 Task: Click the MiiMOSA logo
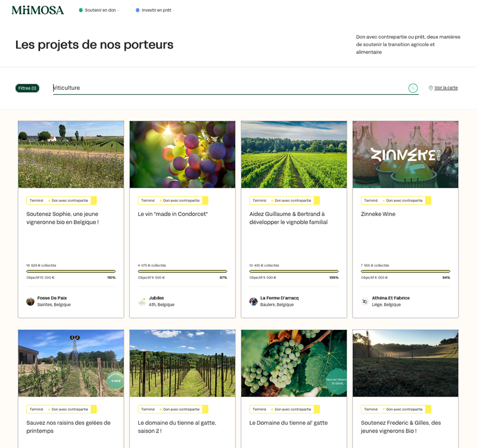pos(38,10)
